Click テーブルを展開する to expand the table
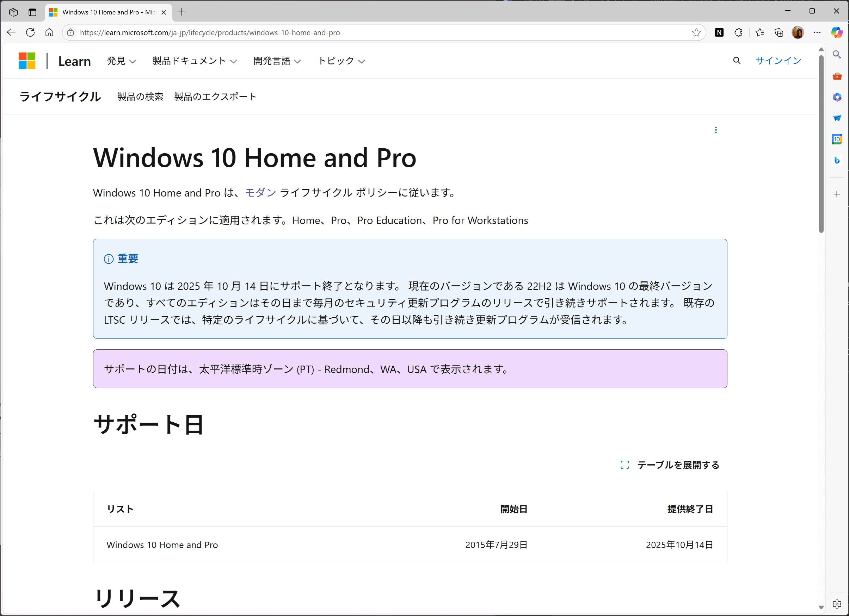 670,465
